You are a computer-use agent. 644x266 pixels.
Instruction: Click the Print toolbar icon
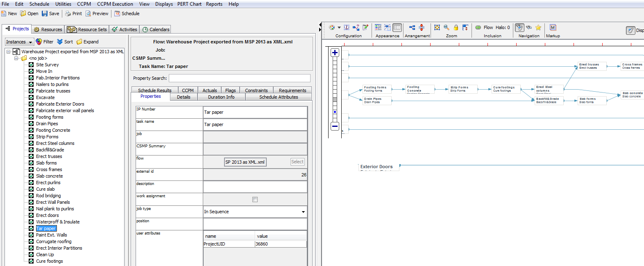pyautogui.click(x=68, y=14)
